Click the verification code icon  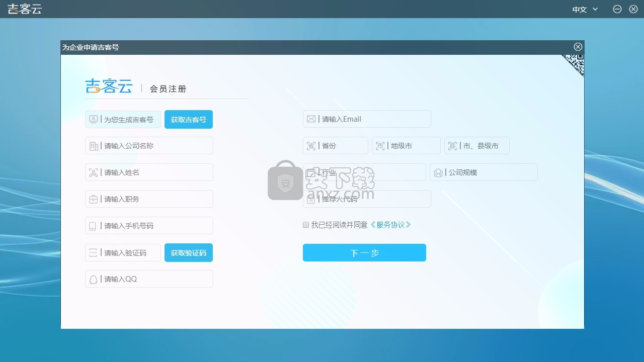pos(93,253)
